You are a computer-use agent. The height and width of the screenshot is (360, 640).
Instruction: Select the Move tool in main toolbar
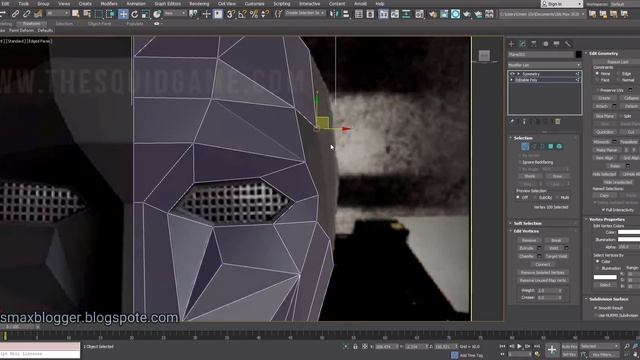click(123, 14)
